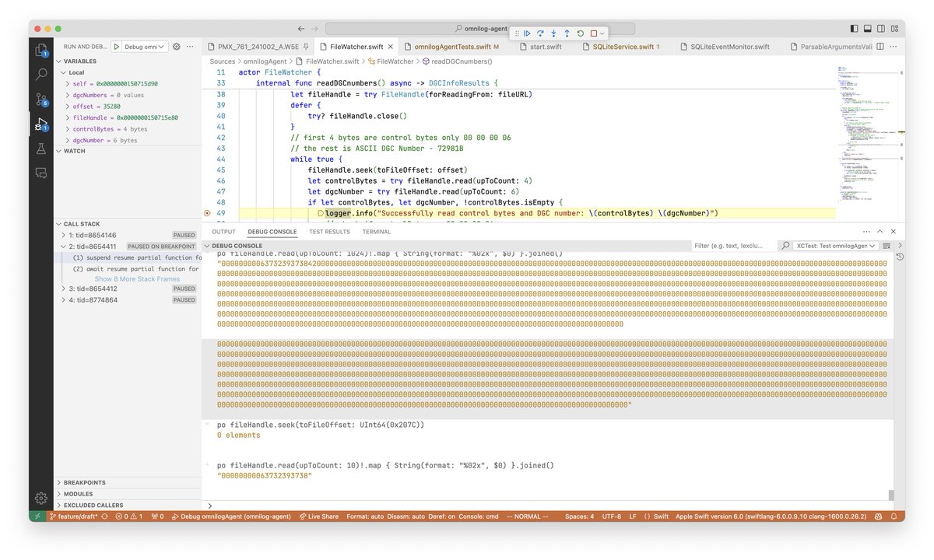934x560 pixels.
Task: Toggle breakpoint on line 49
Action: (207, 213)
